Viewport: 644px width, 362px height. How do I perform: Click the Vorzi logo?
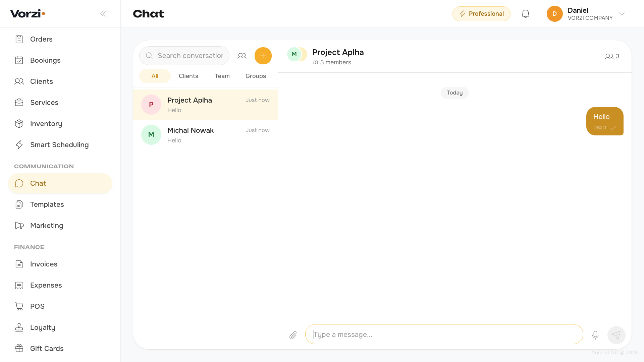(x=28, y=13)
